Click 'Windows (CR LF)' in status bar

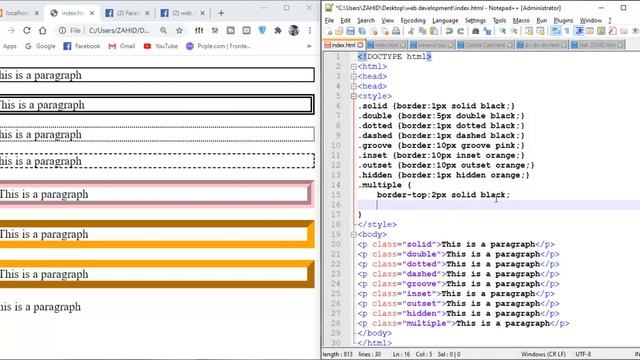[543, 354]
